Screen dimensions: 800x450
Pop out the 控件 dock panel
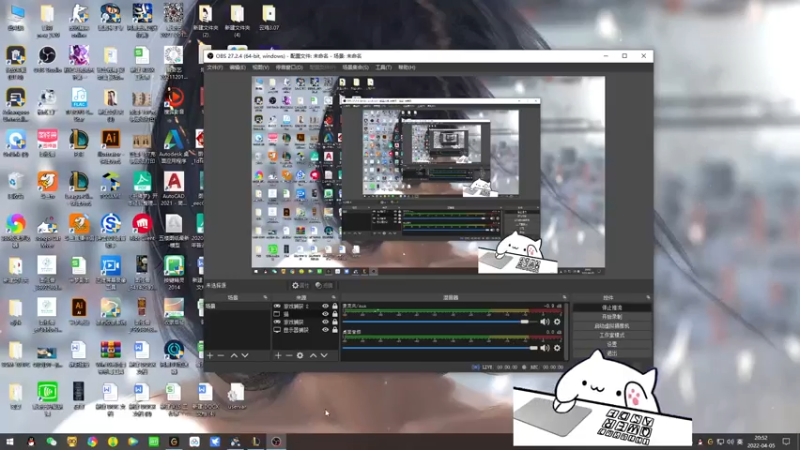(648, 297)
